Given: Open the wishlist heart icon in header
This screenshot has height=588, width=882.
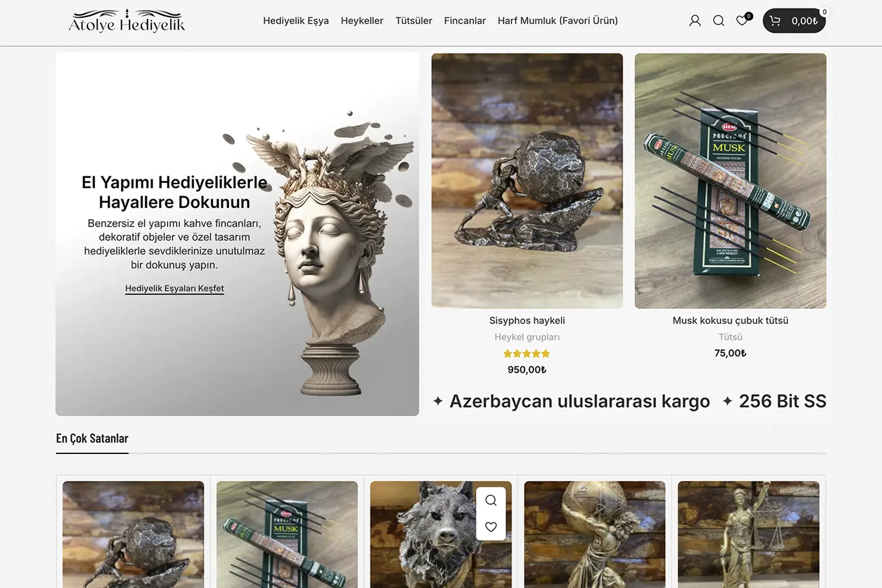Looking at the screenshot, I should click(742, 21).
